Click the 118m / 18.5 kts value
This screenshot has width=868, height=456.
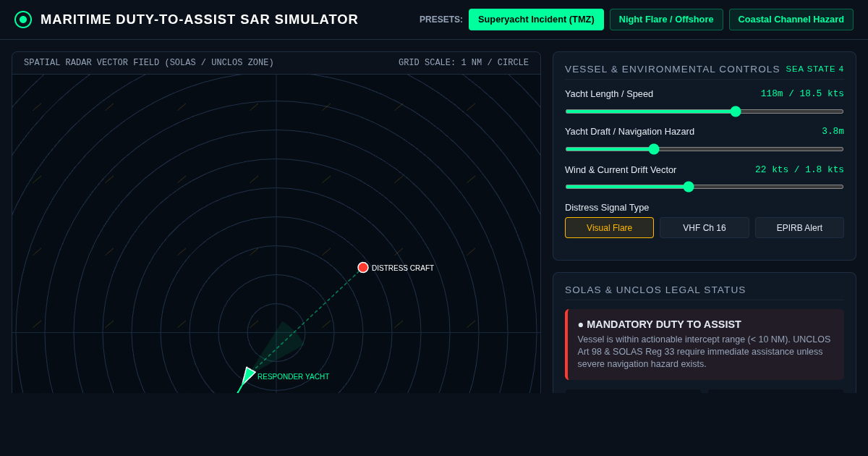click(x=802, y=94)
